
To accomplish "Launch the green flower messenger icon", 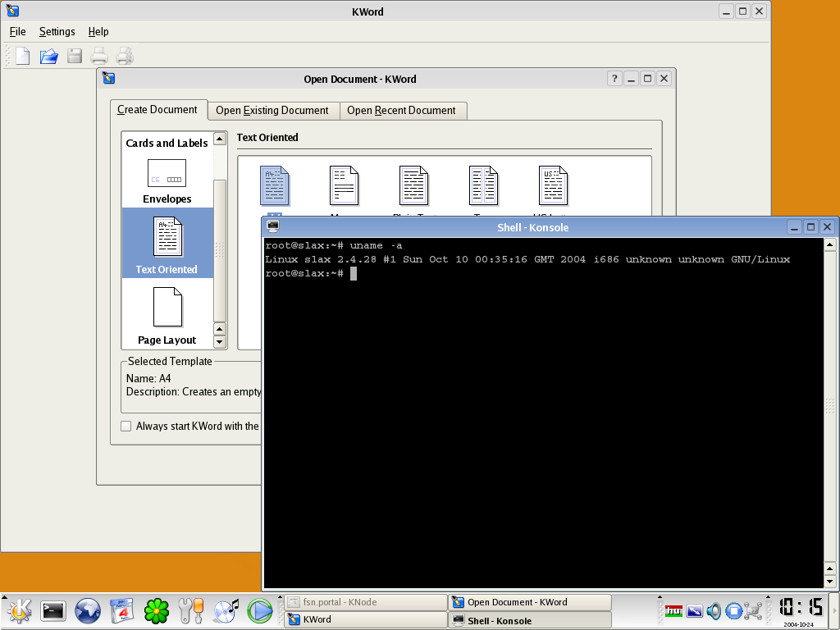I will (157, 611).
